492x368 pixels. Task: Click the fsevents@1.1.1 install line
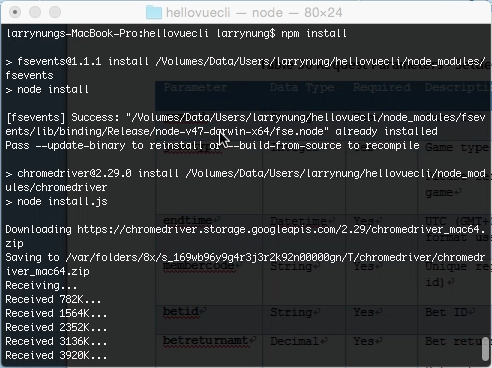coord(245,68)
